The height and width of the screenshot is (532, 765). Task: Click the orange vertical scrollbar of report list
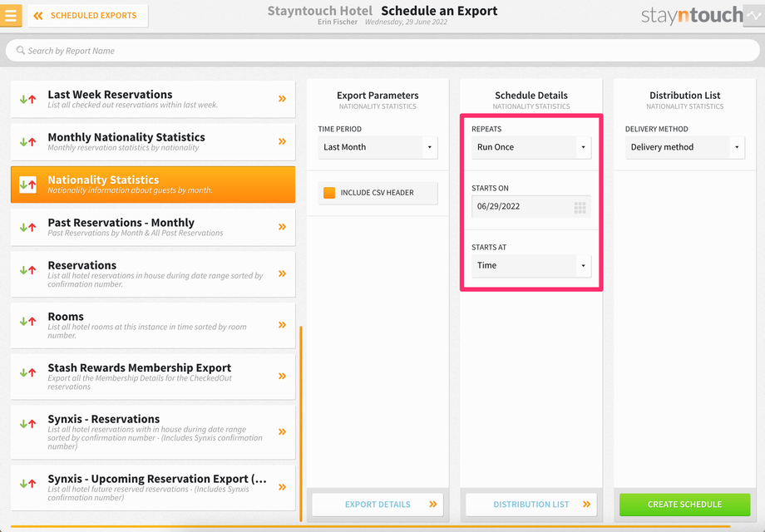(301, 423)
